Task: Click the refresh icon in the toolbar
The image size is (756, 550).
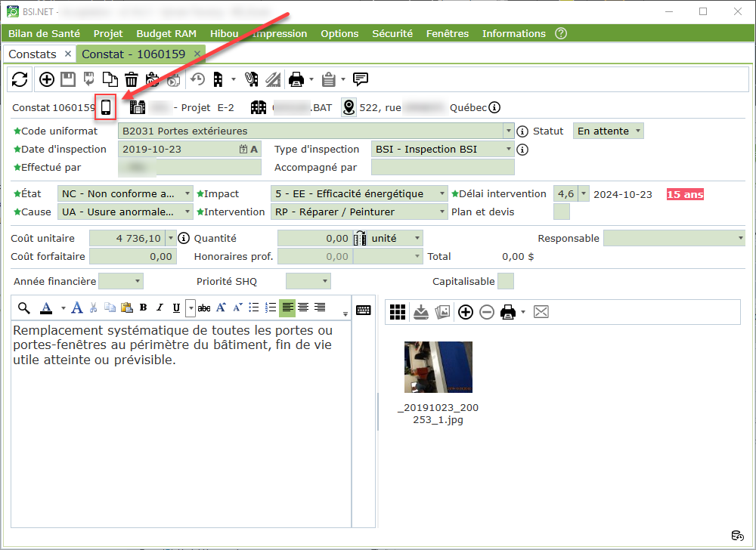Action: click(x=20, y=79)
